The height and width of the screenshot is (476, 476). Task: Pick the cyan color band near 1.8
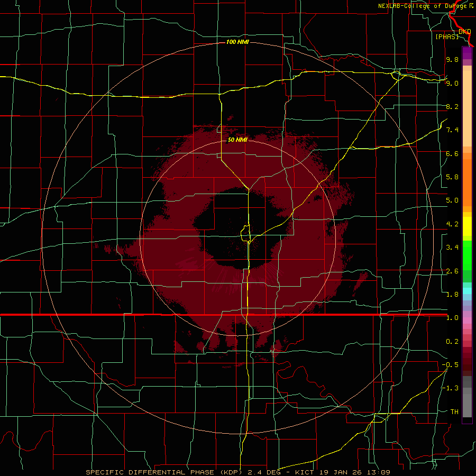[467, 291]
